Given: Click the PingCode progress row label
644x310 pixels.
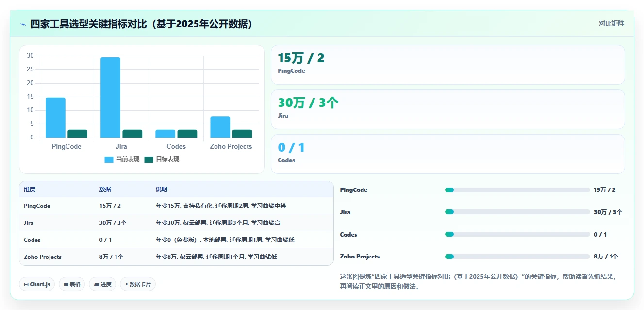Looking at the screenshot, I should (354, 190).
